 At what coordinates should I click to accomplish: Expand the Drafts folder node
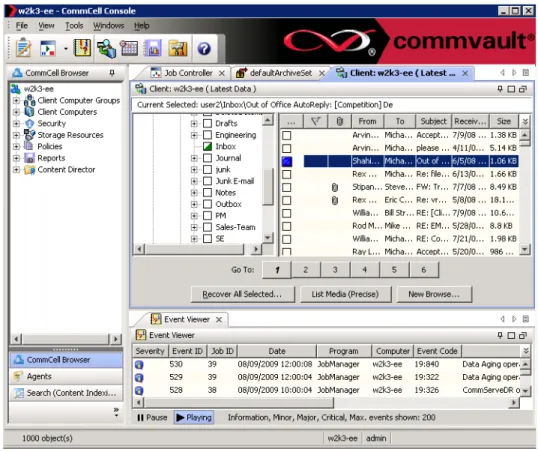[194, 123]
